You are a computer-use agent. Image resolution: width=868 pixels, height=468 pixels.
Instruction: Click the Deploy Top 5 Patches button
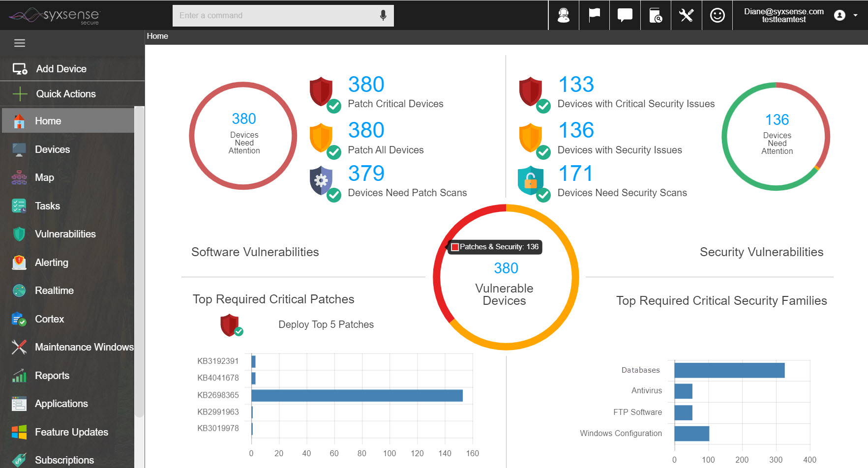click(x=326, y=324)
